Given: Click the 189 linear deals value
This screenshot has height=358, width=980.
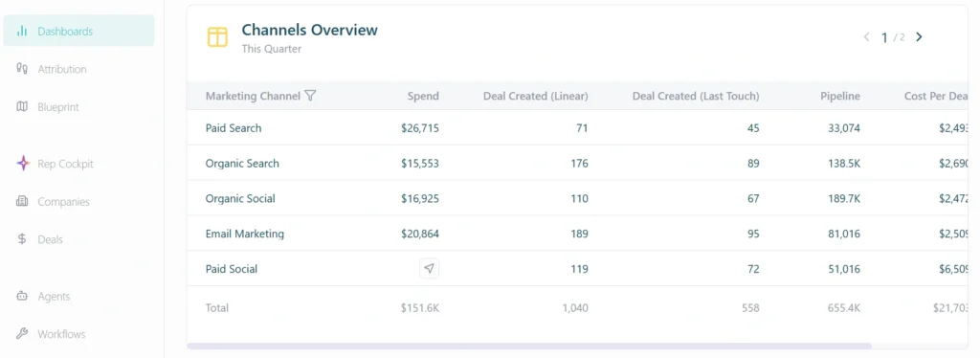Looking at the screenshot, I should [x=579, y=234].
